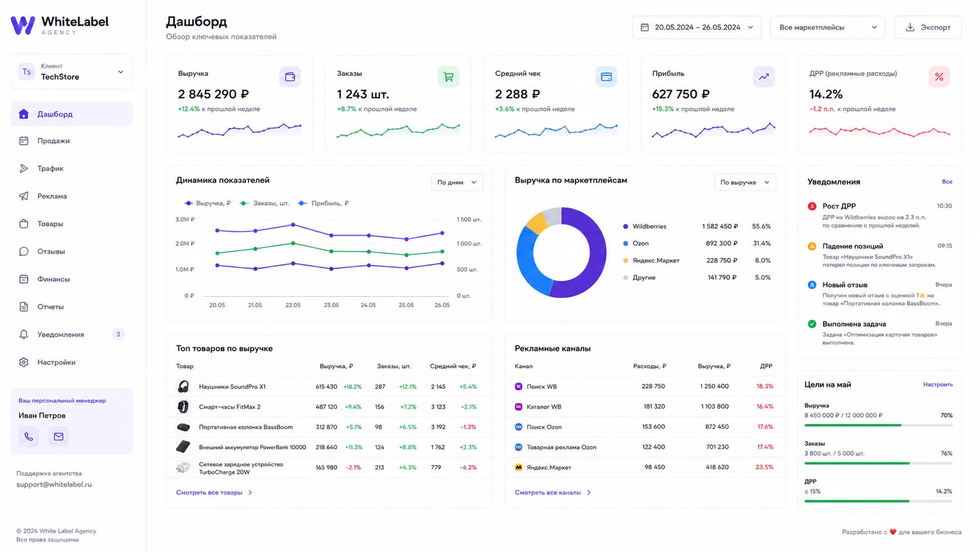Open the По выручке dropdown
This screenshot has height=552, width=980.
click(744, 182)
